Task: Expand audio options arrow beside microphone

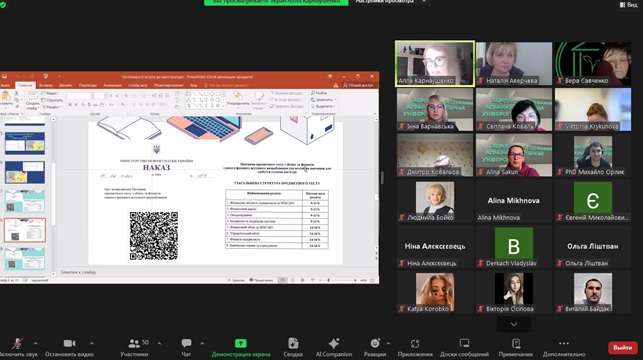Action: (x=35, y=343)
